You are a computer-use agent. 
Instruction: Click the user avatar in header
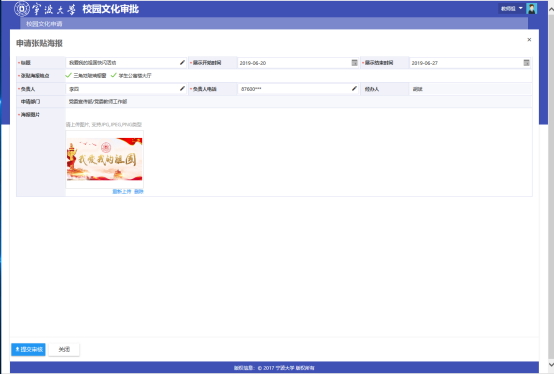pyautogui.click(x=531, y=8)
